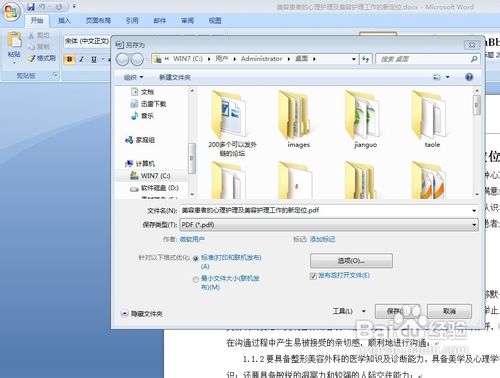Click the search 桌面 input box

click(x=423, y=59)
